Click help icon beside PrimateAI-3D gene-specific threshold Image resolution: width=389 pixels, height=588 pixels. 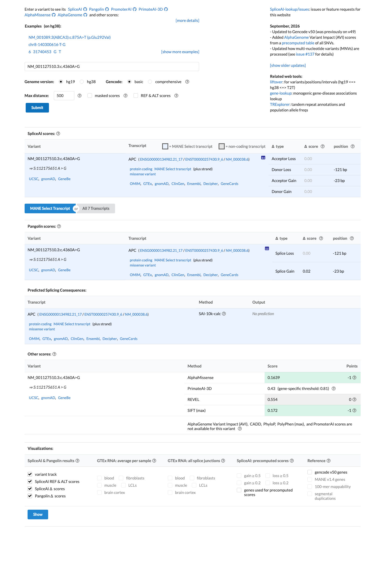pyautogui.click(x=334, y=389)
